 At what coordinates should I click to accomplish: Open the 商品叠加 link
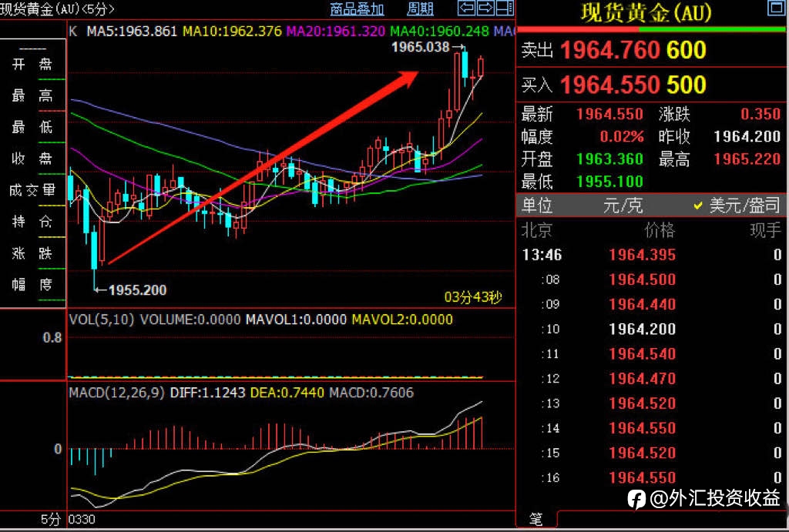[x=357, y=9]
